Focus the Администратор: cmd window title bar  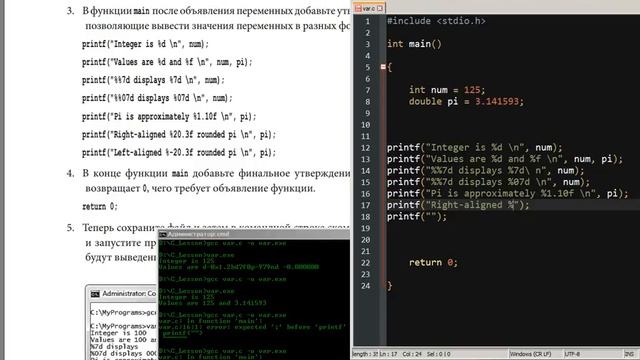[254, 234]
